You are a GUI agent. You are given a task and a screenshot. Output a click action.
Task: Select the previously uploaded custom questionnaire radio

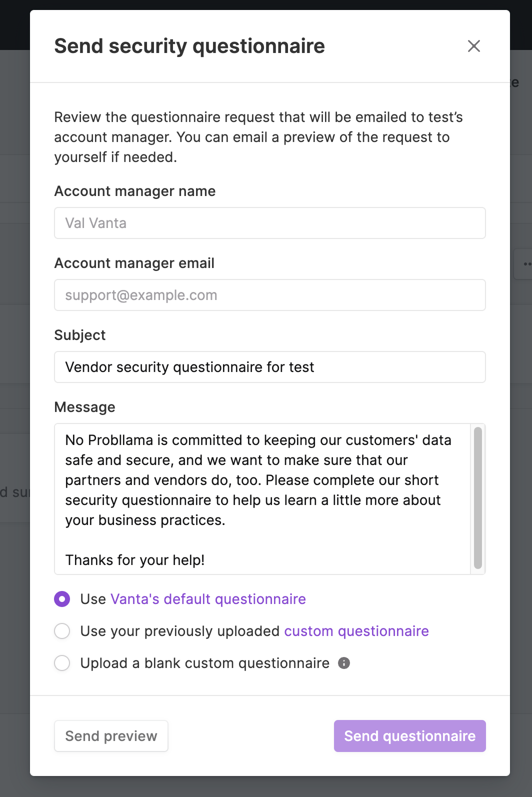pos(62,631)
